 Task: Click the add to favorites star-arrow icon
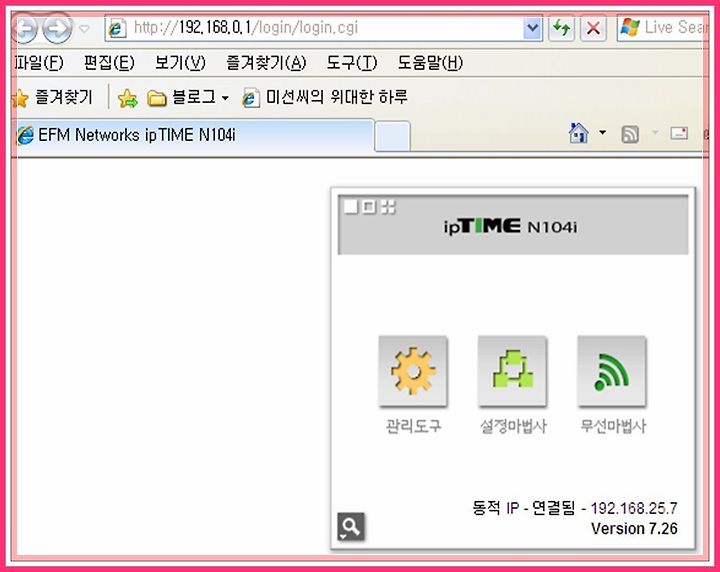click(127, 98)
